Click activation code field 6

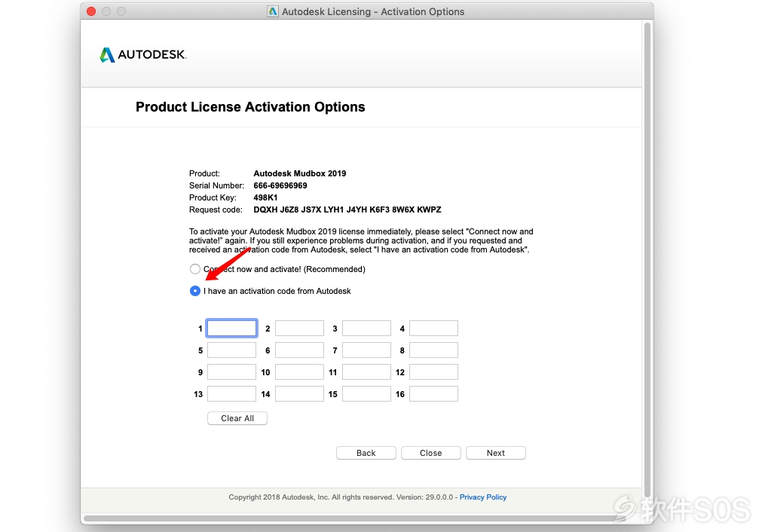pyautogui.click(x=299, y=350)
